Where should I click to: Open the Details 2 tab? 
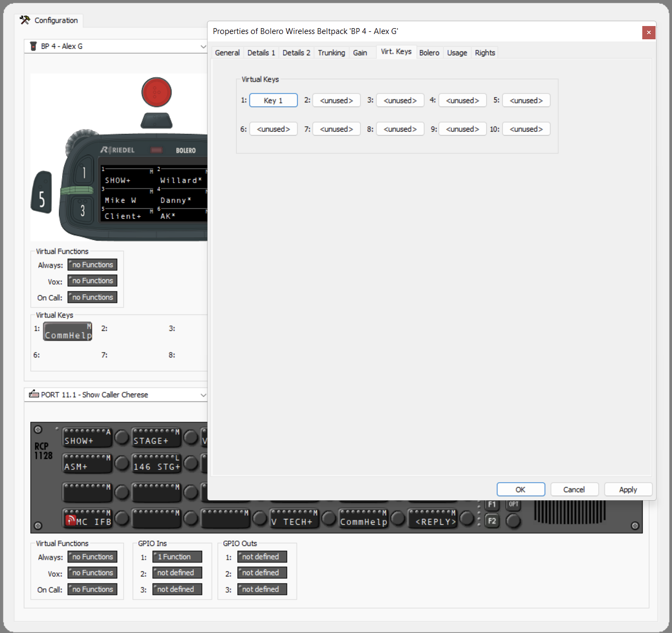coord(296,53)
